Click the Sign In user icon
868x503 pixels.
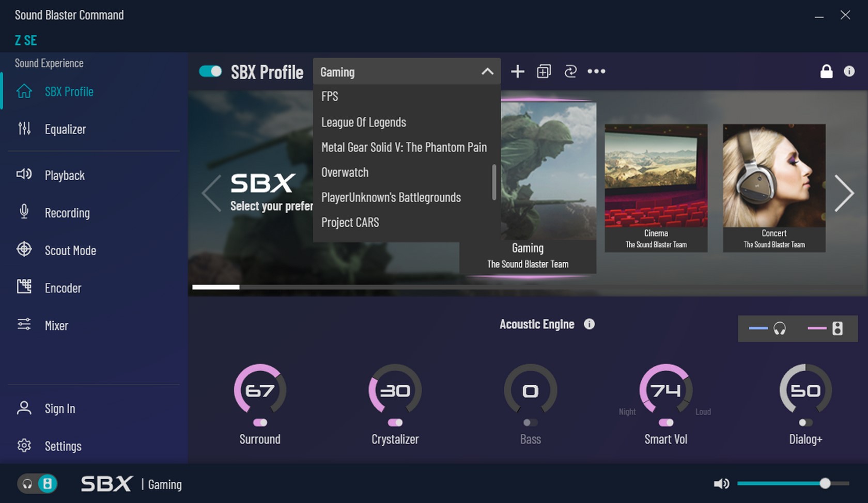24,408
